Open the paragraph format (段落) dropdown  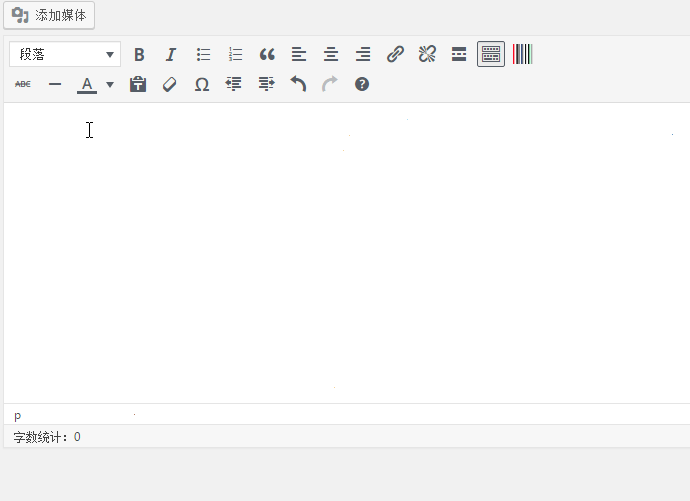click(x=65, y=54)
